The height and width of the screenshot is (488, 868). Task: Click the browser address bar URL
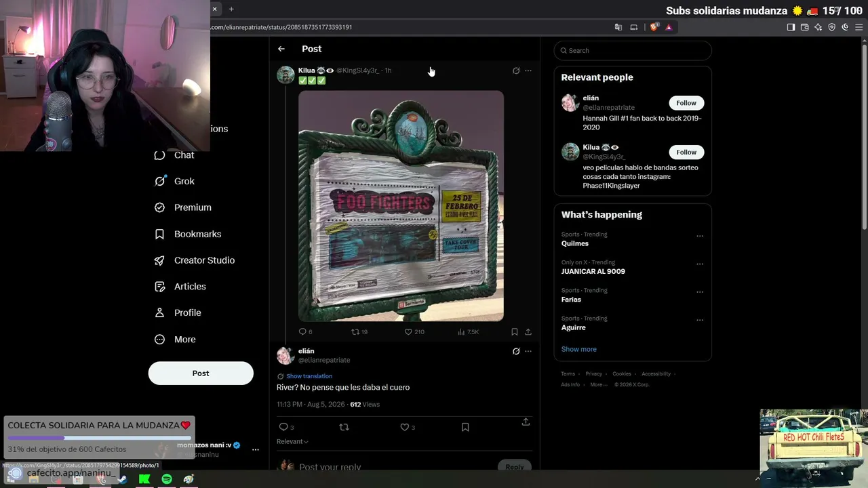[x=281, y=27]
